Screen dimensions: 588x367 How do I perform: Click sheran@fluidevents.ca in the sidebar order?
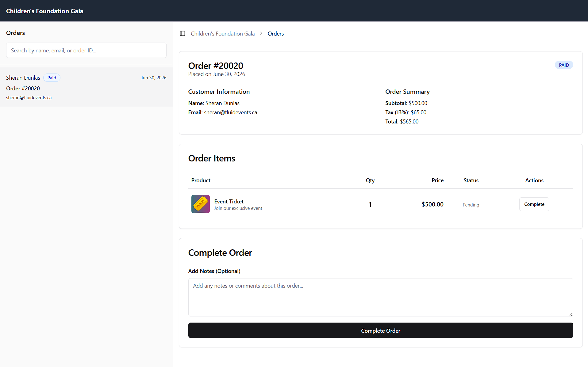pos(29,98)
